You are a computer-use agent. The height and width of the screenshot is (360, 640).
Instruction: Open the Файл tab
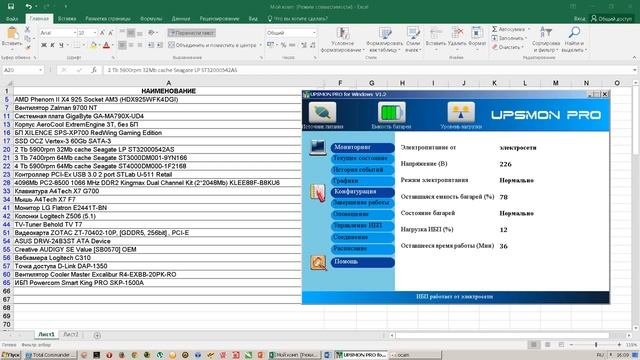click(12, 19)
